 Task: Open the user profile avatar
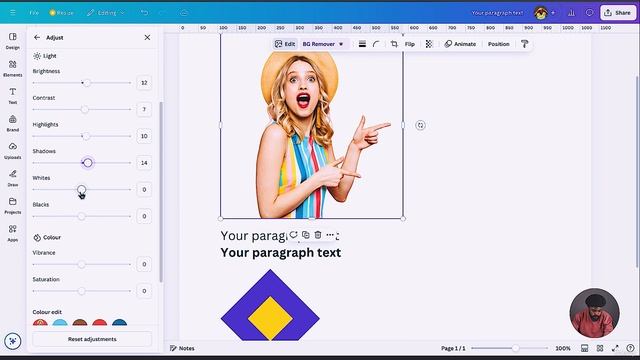[541, 13]
